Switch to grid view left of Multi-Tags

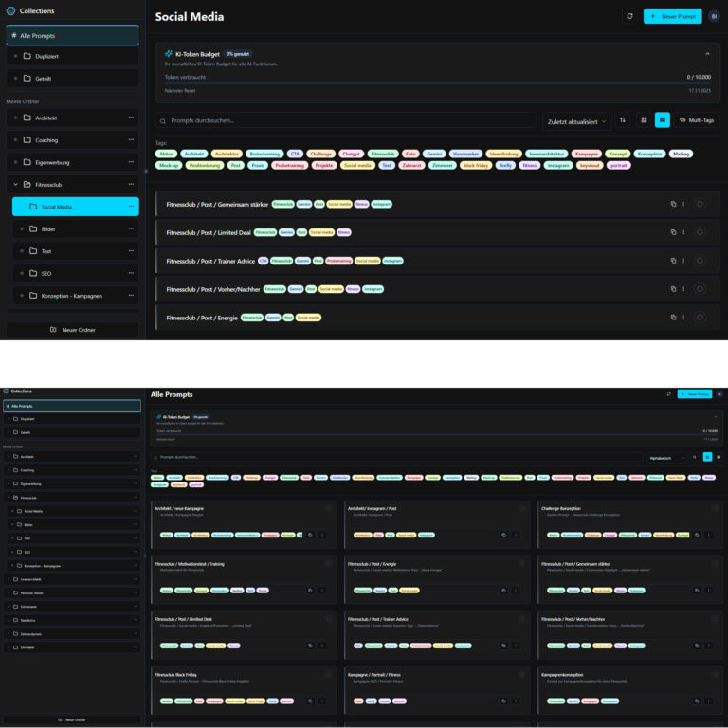[644, 120]
